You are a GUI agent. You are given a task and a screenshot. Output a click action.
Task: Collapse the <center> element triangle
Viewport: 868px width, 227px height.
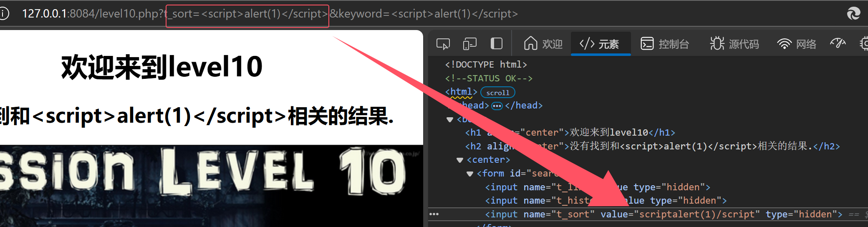[460, 160]
